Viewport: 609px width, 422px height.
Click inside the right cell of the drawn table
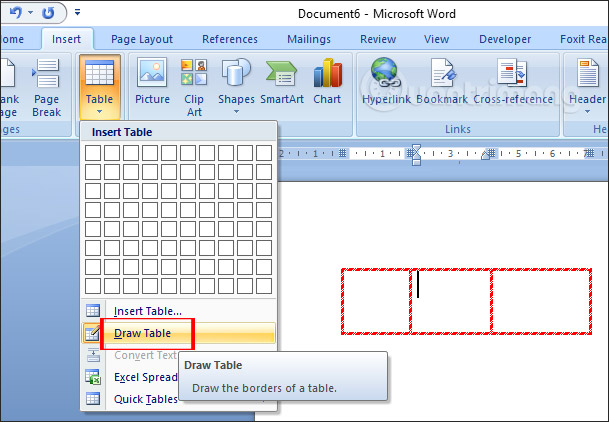[541, 302]
